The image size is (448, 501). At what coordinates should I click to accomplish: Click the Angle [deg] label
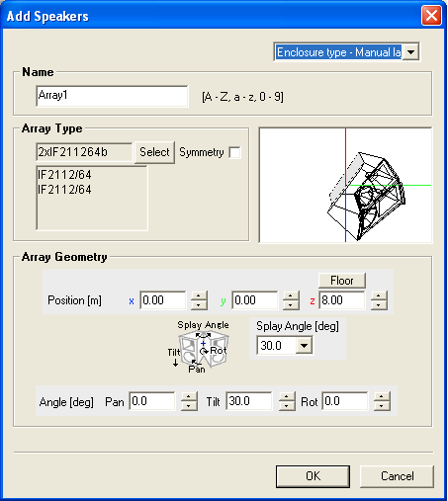(x=66, y=402)
